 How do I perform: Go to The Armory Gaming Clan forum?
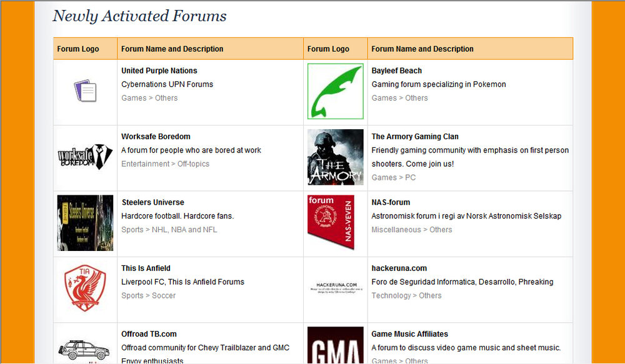pyautogui.click(x=415, y=137)
